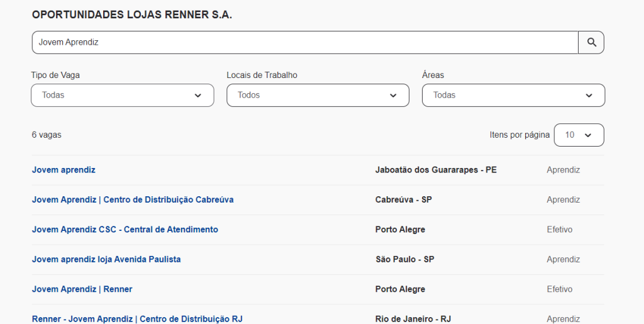The width and height of the screenshot is (644, 324).
Task: Click Porto Alegre in the CSC row
Action: point(400,230)
